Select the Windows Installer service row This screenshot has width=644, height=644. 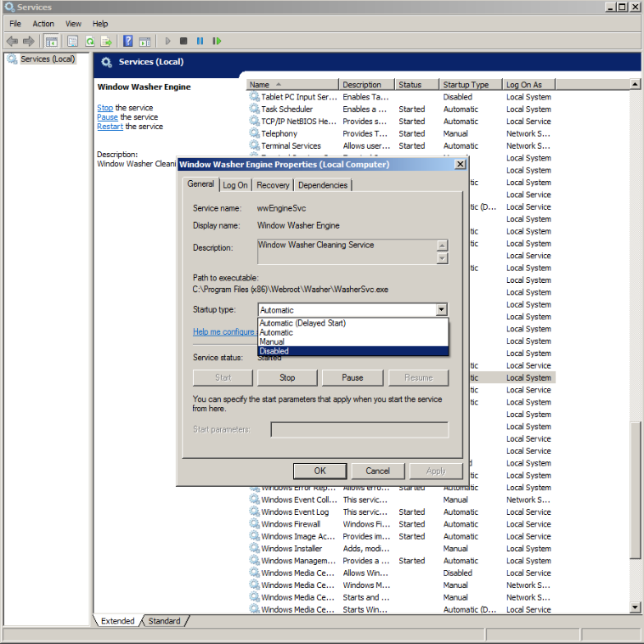coord(400,548)
